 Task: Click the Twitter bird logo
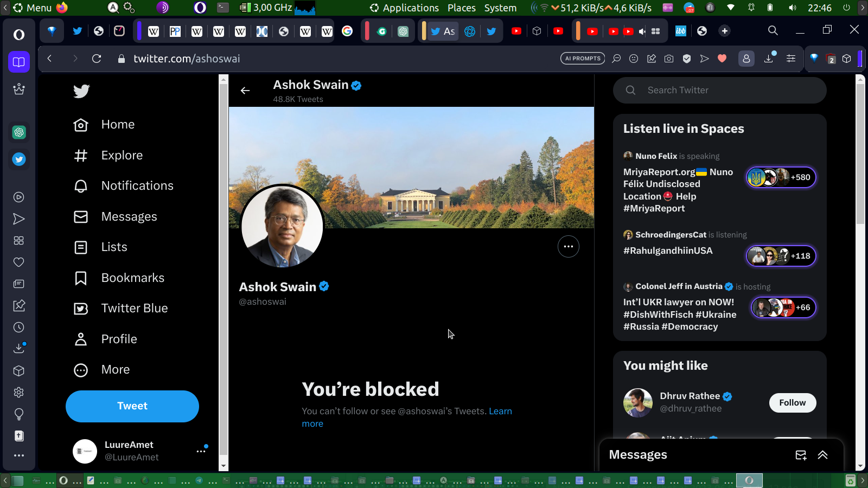81,91
